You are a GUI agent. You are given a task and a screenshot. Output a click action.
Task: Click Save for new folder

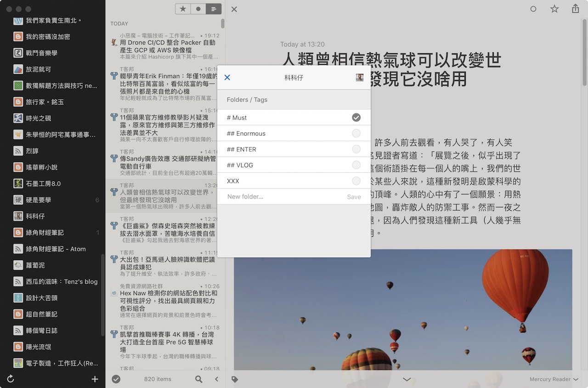(x=354, y=197)
